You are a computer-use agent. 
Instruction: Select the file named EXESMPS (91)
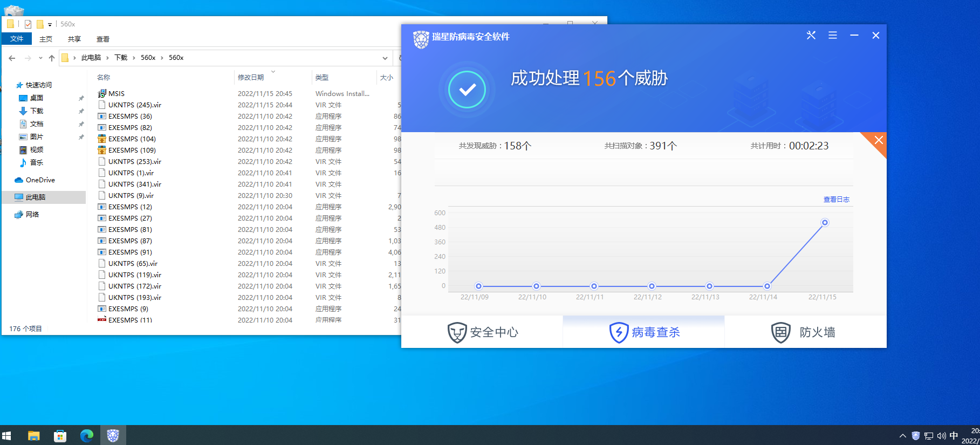130,252
